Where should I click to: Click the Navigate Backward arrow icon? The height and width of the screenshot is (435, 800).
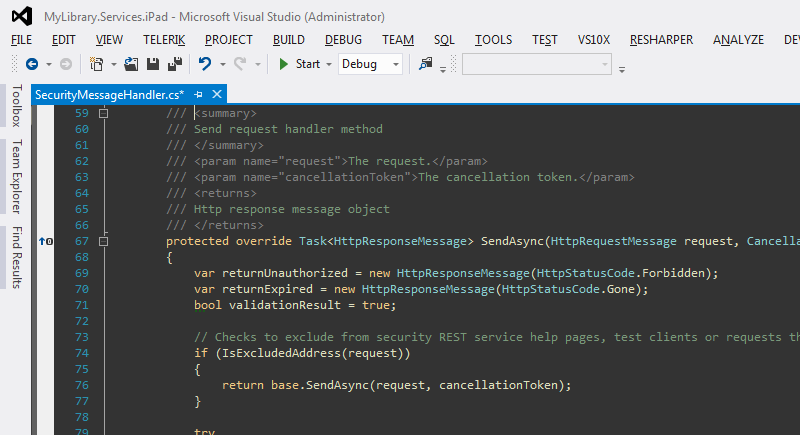point(32,64)
